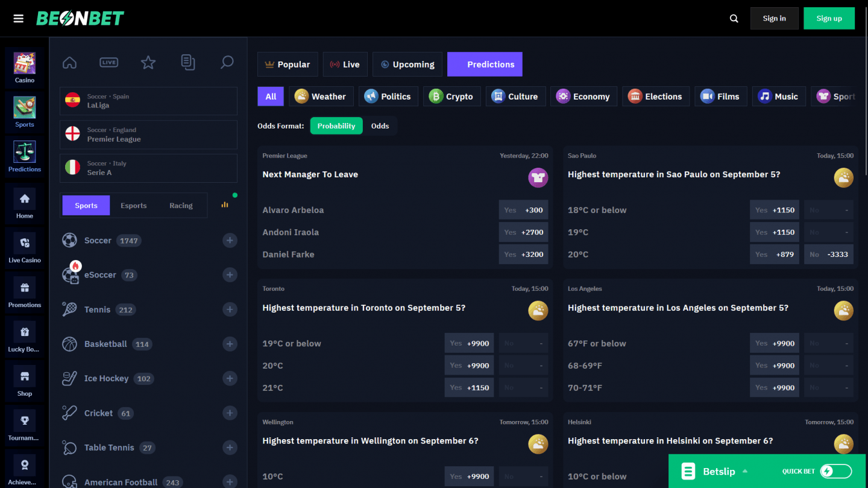Select the Racing tab
The image size is (868, 488).
point(181,206)
